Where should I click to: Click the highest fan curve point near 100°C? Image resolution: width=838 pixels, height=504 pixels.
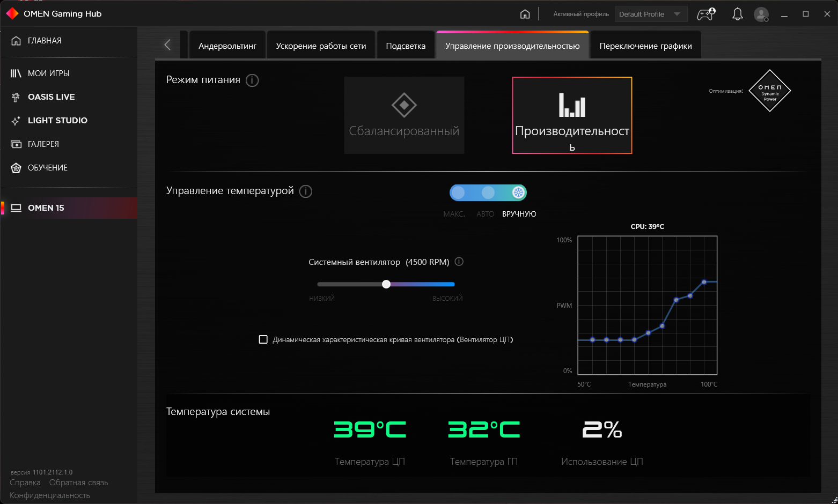pyautogui.click(x=704, y=281)
